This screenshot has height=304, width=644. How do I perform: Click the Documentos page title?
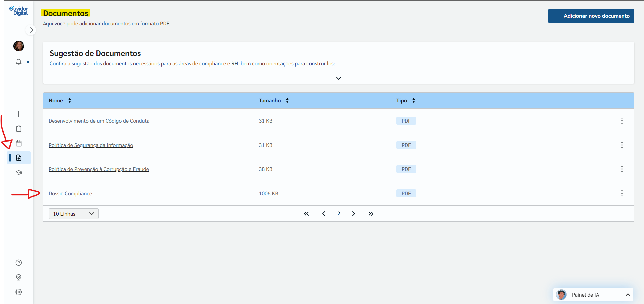click(66, 13)
